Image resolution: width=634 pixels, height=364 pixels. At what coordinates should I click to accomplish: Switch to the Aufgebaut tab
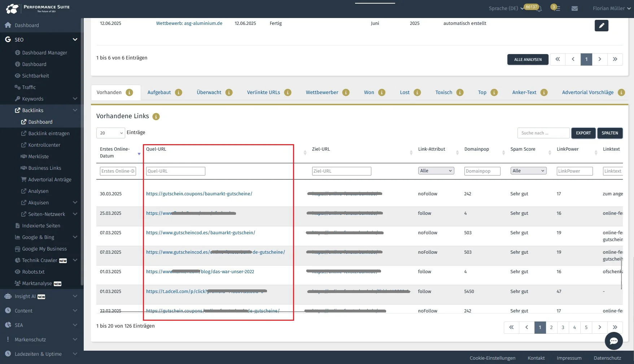click(x=159, y=92)
